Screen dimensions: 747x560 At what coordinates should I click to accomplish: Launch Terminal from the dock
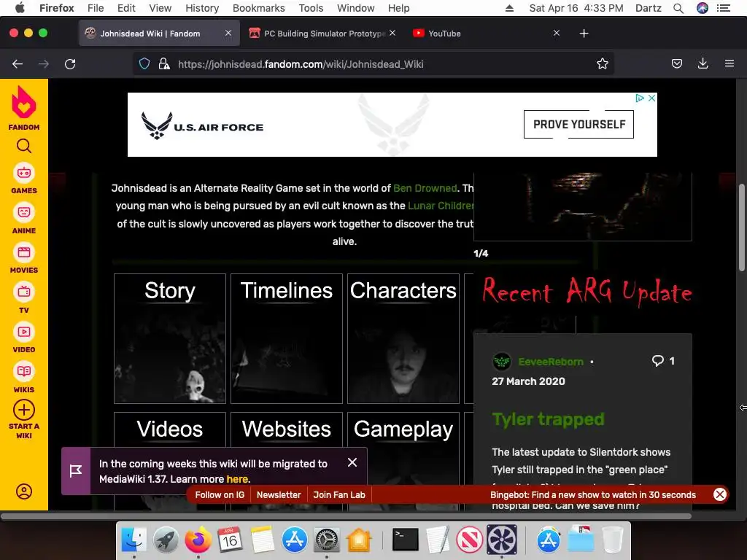(406, 540)
